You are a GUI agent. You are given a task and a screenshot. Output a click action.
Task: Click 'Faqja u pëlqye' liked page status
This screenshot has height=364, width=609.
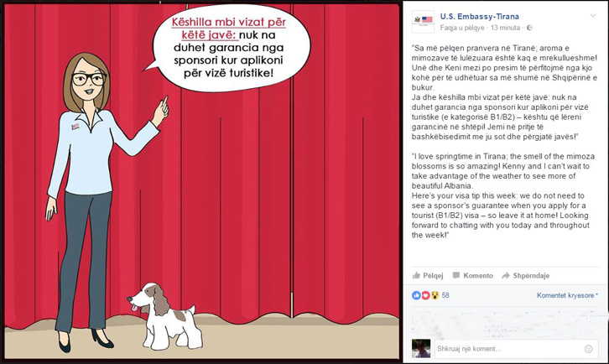click(462, 28)
